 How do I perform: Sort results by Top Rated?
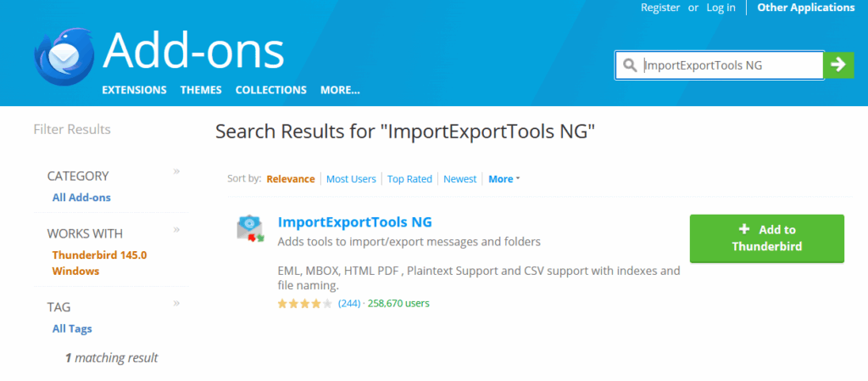click(x=409, y=179)
